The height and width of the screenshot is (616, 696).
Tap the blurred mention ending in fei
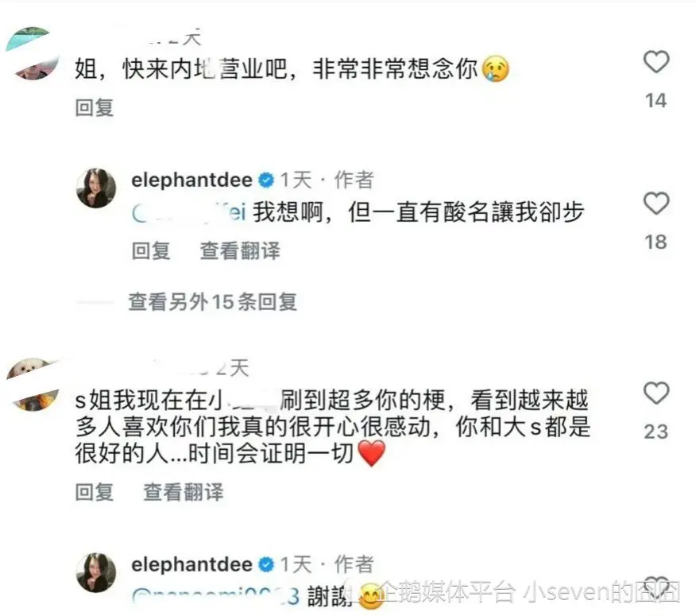pyautogui.click(x=190, y=212)
